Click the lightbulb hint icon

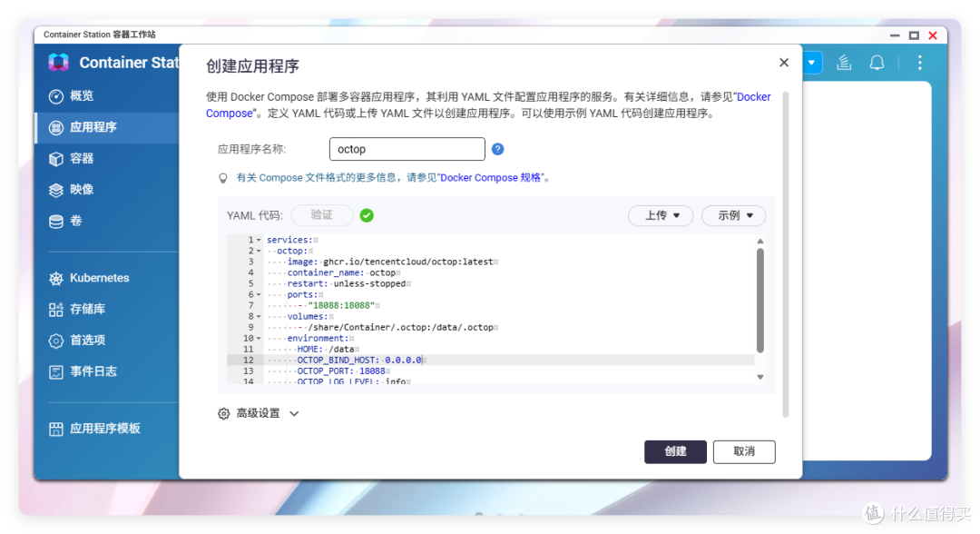pos(223,178)
